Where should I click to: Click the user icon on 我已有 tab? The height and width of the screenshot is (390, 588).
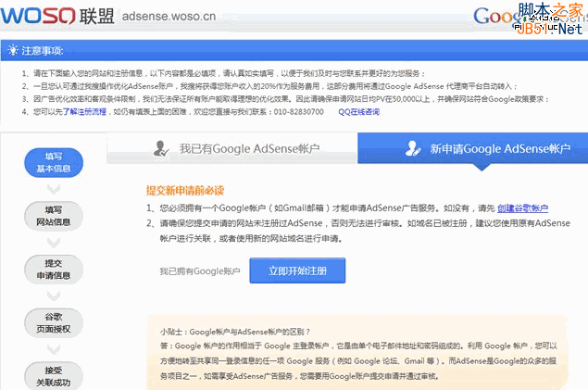click(x=161, y=148)
